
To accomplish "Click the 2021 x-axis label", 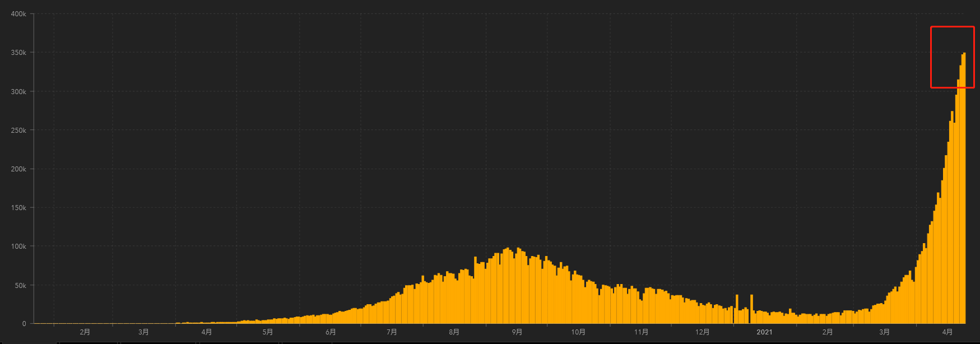I will 764,332.
